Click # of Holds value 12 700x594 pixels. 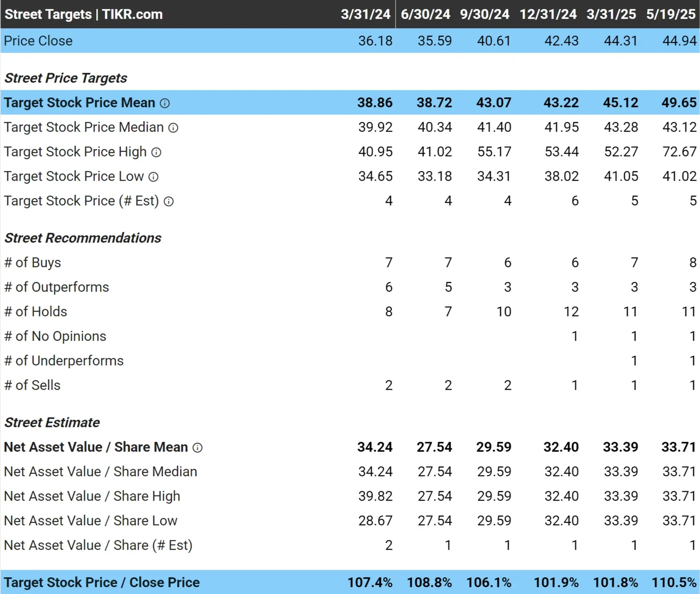(x=571, y=312)
